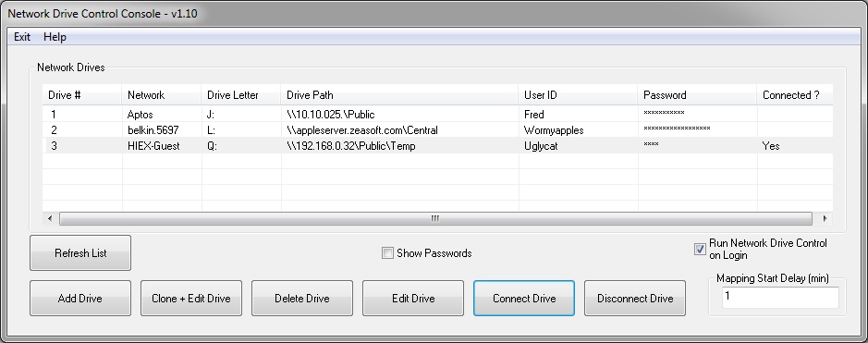
Task: Select the Aptos drive row
Action: (x=437, y=115)
